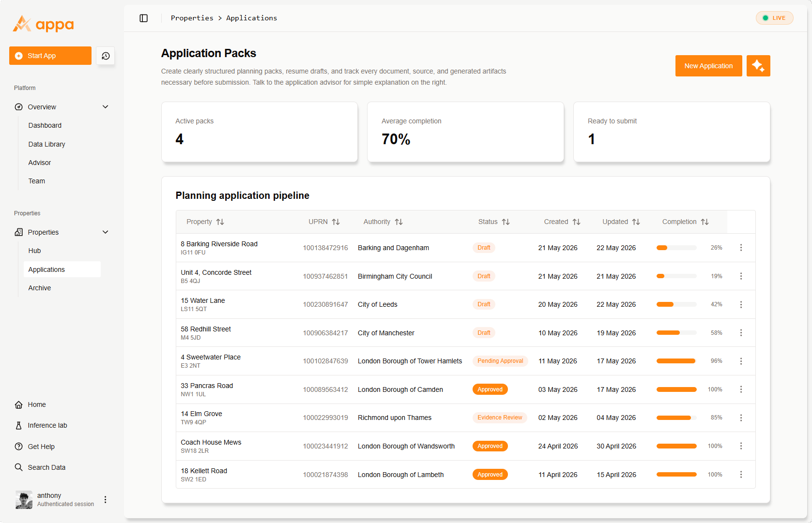Sort table by UPRN column
812x523 pixels.
324,222
